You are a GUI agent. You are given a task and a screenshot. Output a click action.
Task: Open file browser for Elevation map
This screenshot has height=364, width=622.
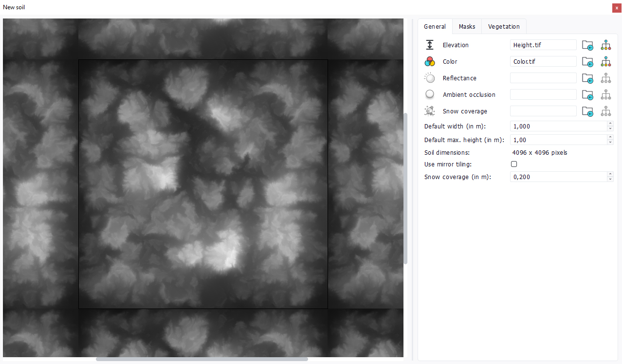click(587, 45)
